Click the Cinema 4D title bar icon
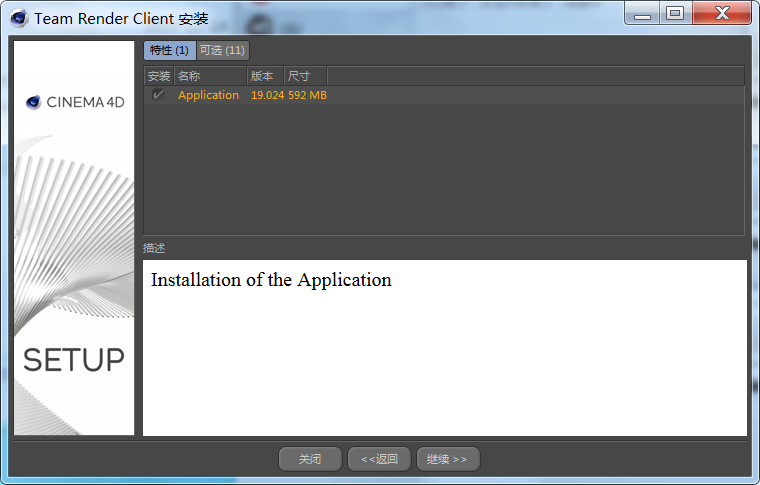The width and height of the screenshot is (760, 485). [x=19, y=18]
